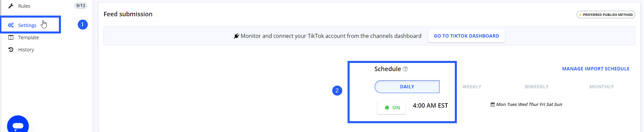Switch to BIWEEKLY schedule
Image resolution: width=644 pixels, height=132 pixels.
tap(537, 87)
